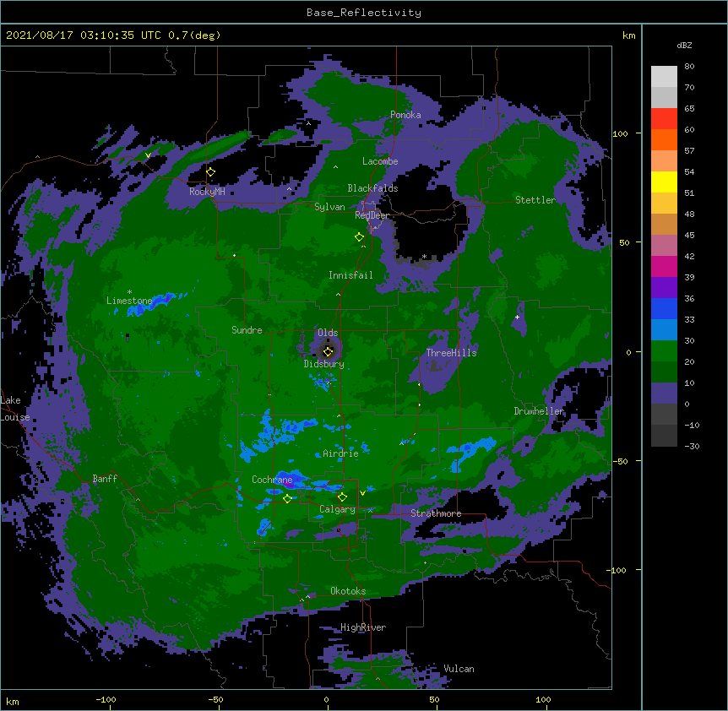Click the Calgary city label

[x=338, y=509]
